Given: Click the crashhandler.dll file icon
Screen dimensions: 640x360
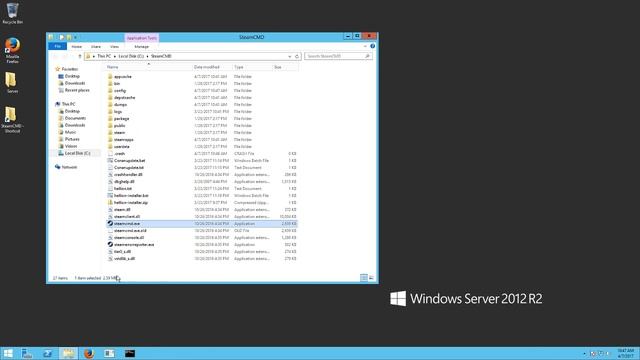Looking at the screenshot, I should (110, 175).
